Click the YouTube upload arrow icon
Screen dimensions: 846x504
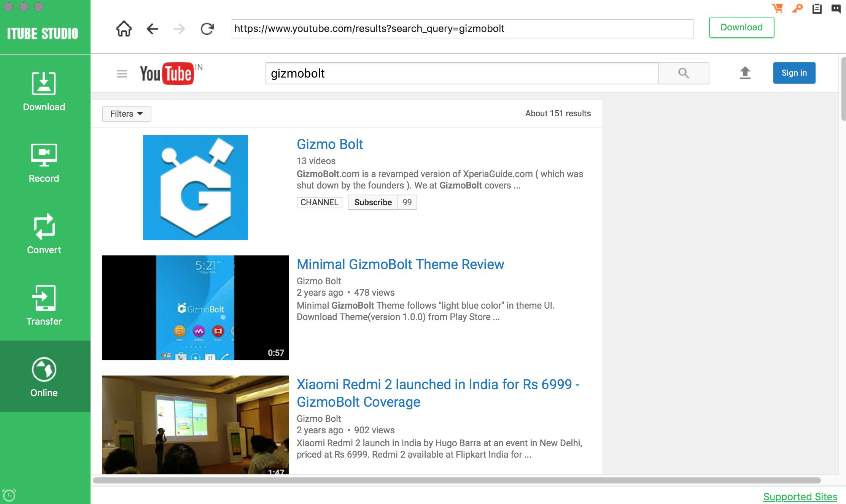[745, 73]
